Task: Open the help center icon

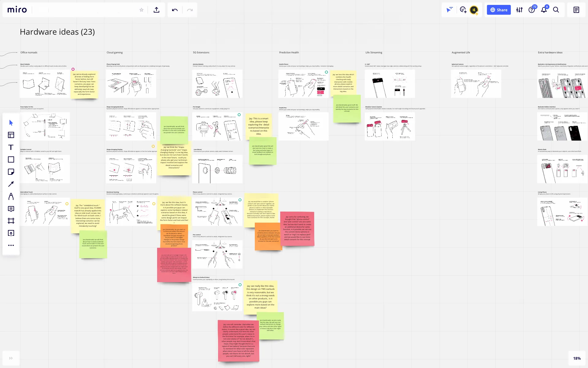Action: [532, 10]
